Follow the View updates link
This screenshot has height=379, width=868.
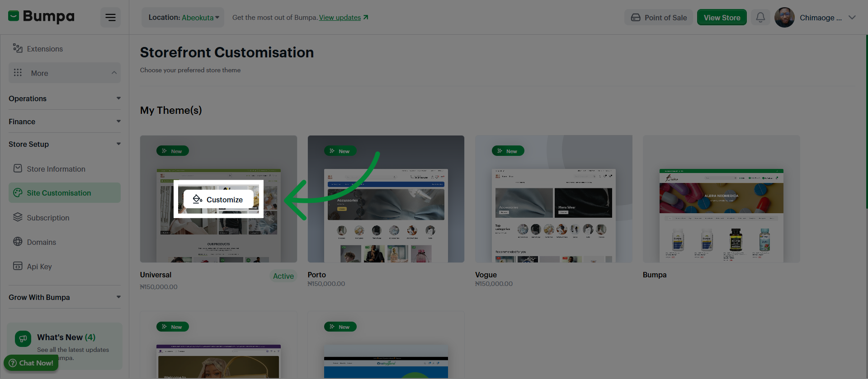click(344, 18)
